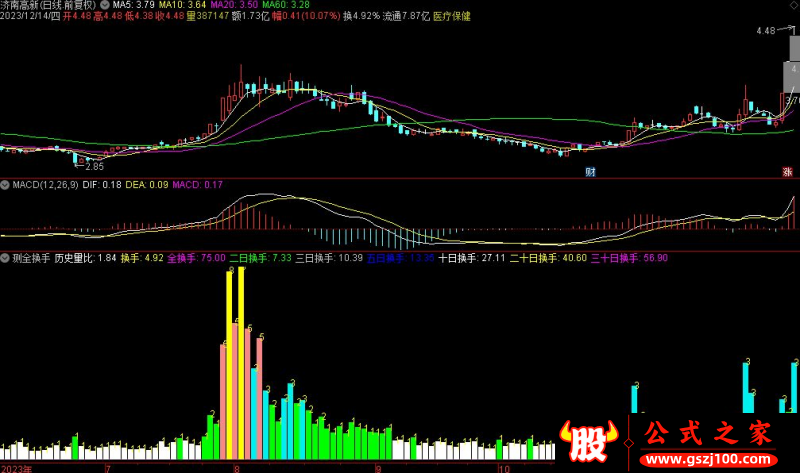Click month 8 on the time axis

236,468
